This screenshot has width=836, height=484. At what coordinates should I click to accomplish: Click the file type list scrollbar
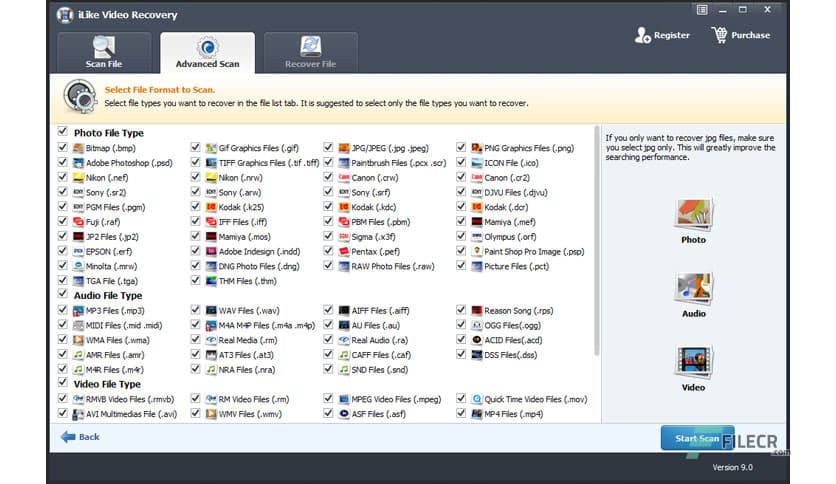tap(597, 240)
